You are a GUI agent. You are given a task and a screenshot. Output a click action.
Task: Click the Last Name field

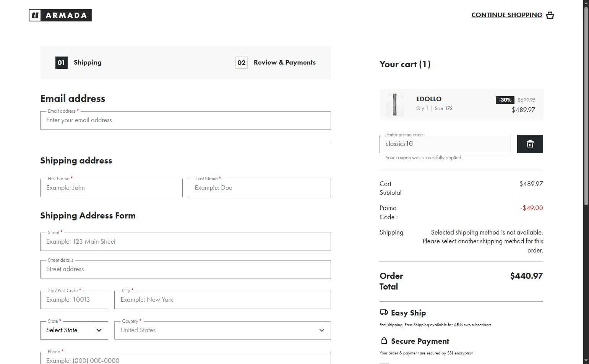[260, 188]
